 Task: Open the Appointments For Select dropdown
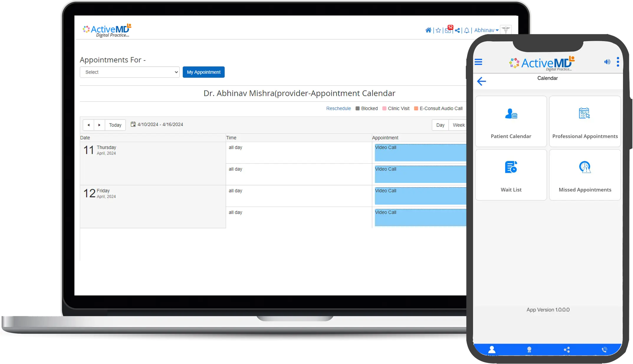[x=130, y=72]
